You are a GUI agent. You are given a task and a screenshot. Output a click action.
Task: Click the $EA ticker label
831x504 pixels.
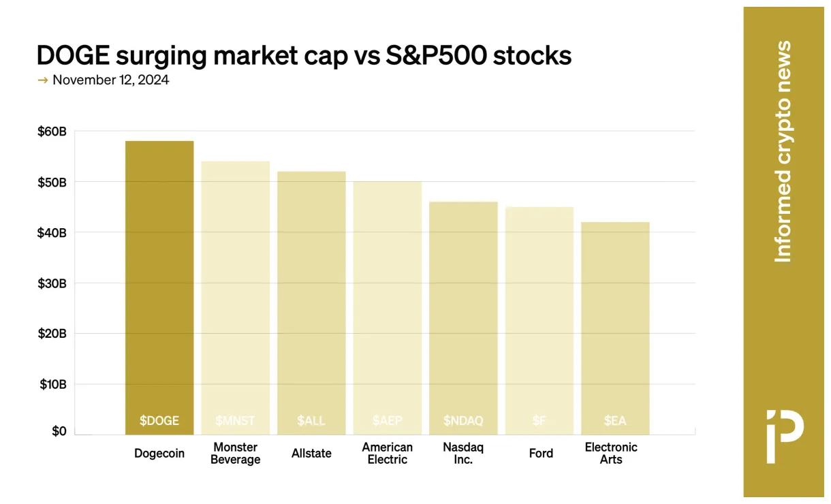615,421
